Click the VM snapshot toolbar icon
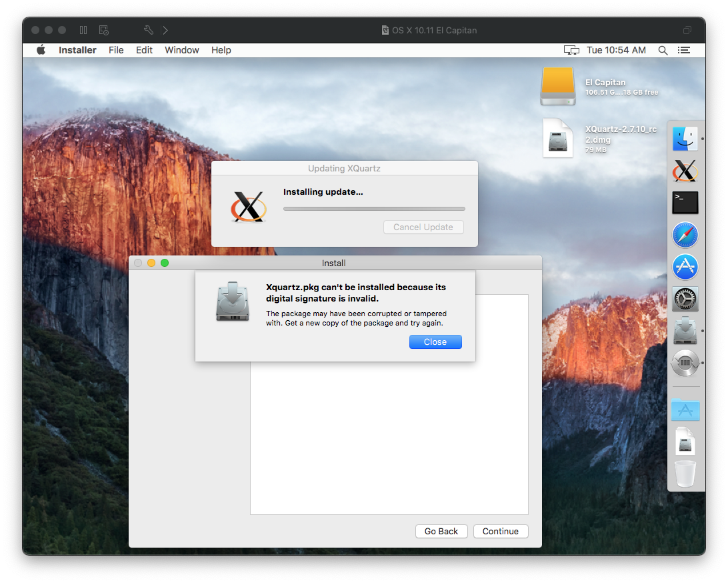Screen dimensions: 728x583 (x=103, y=30)
